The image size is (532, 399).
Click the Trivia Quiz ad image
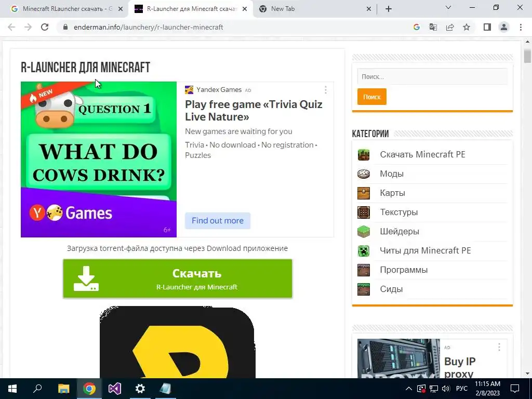coord(99,159)
